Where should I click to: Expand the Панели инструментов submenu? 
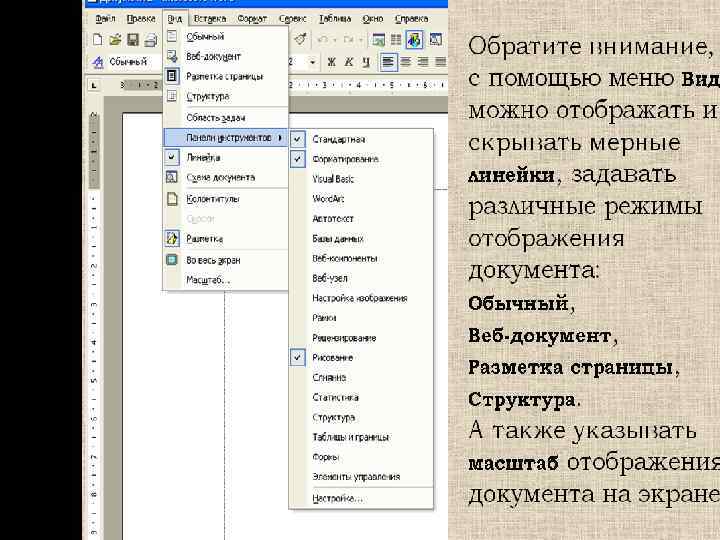tap(226, 138)
